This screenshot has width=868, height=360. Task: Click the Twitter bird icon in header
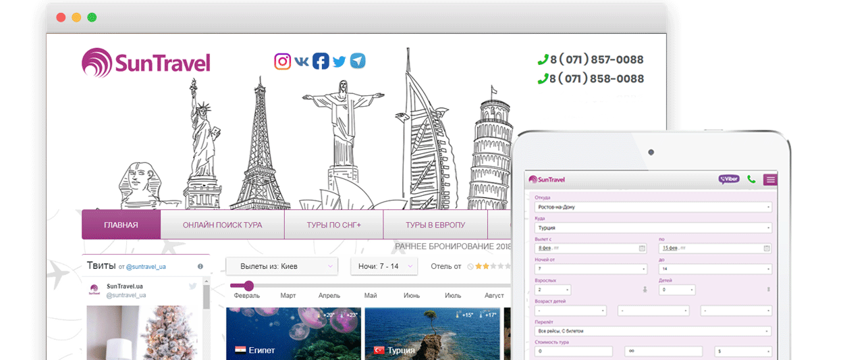click(339, 61)
